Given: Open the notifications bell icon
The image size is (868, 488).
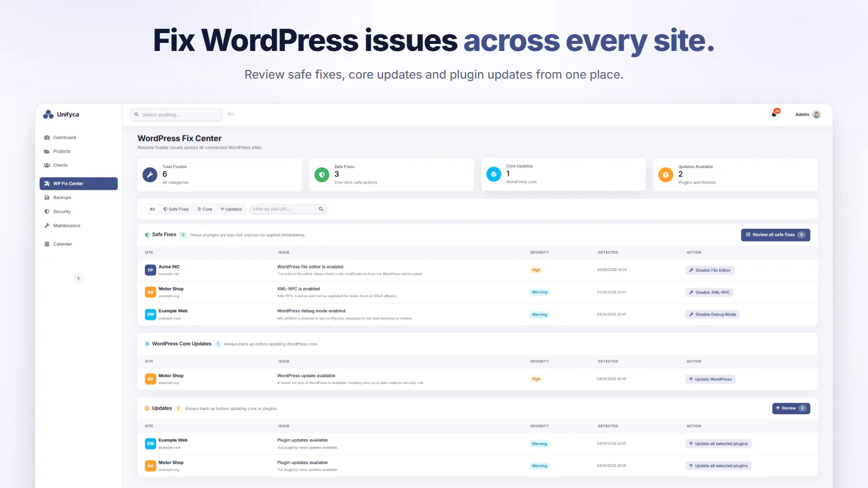Looking at the screenshot, I should pos(774,114).
